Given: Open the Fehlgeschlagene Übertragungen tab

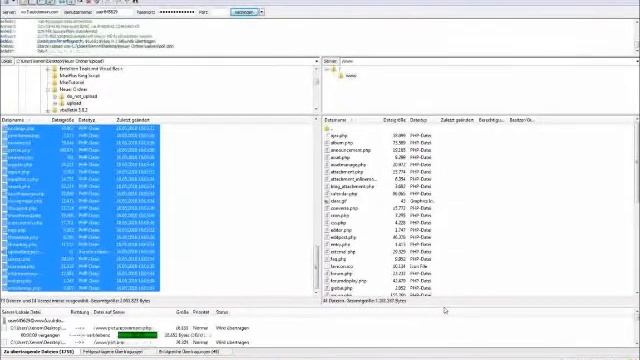Looking at the screenshot, I should [x=113, y=351].
